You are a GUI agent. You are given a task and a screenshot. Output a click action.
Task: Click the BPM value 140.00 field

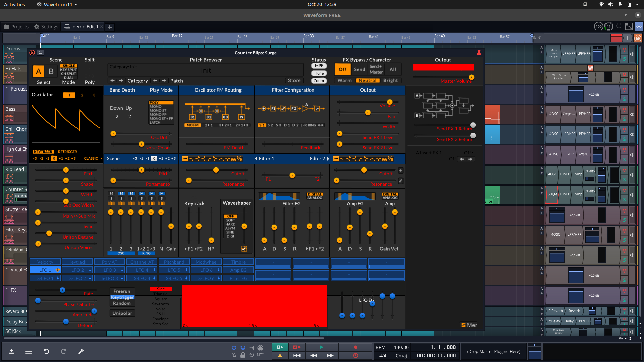(x=401, y=347)
